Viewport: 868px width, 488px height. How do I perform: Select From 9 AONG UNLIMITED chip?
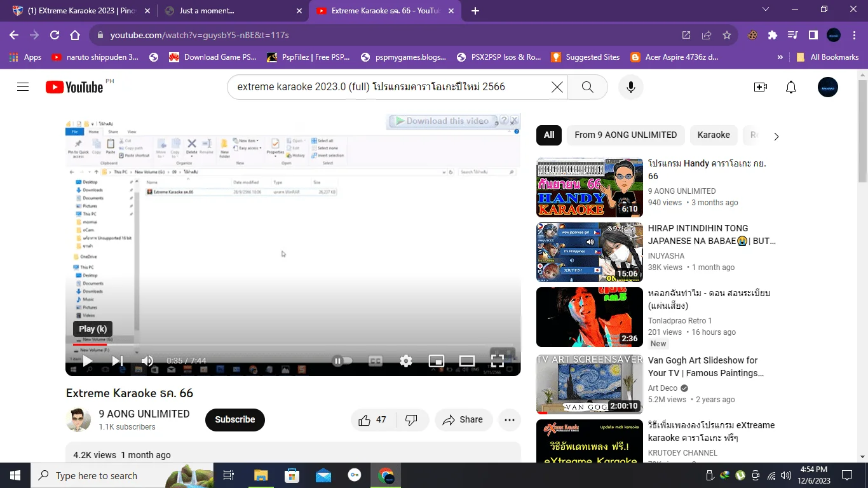coord(626,135)
